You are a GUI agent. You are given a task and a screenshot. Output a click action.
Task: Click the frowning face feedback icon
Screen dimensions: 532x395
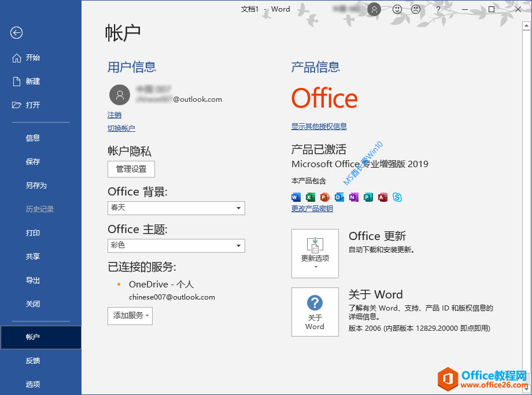(416, 9)
